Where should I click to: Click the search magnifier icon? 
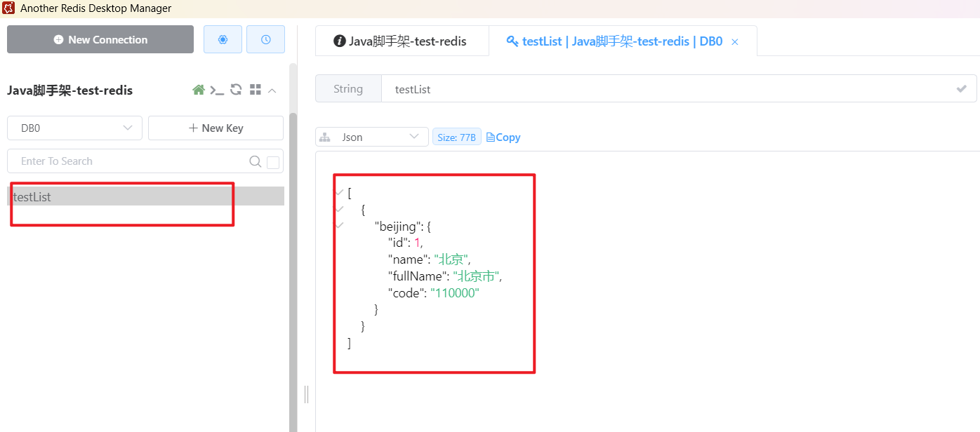256,161
